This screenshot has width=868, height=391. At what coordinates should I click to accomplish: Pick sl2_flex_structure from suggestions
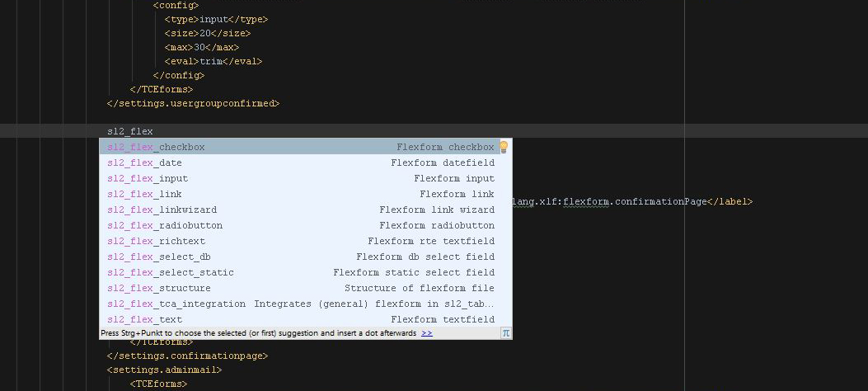306,288
